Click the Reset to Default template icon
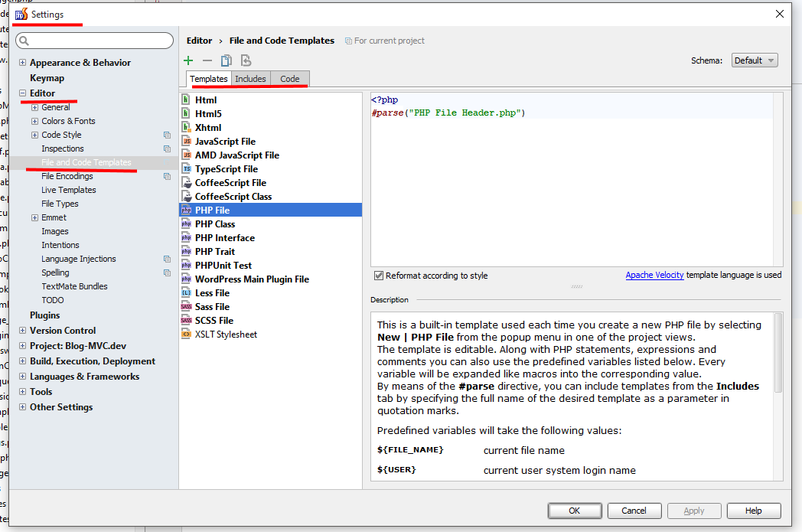The width and height of the screenshot is (802, 532). click(246, 60)
